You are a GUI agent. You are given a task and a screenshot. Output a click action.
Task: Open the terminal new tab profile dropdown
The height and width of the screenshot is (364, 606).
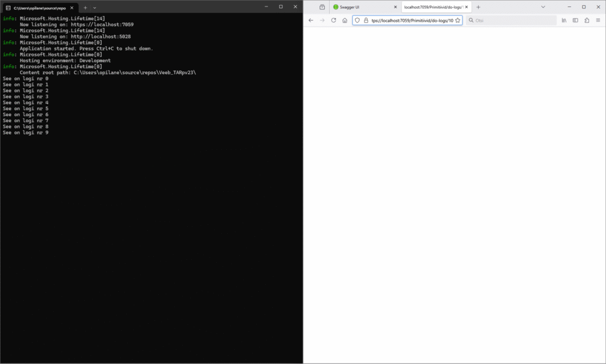[x=95, y=8]
